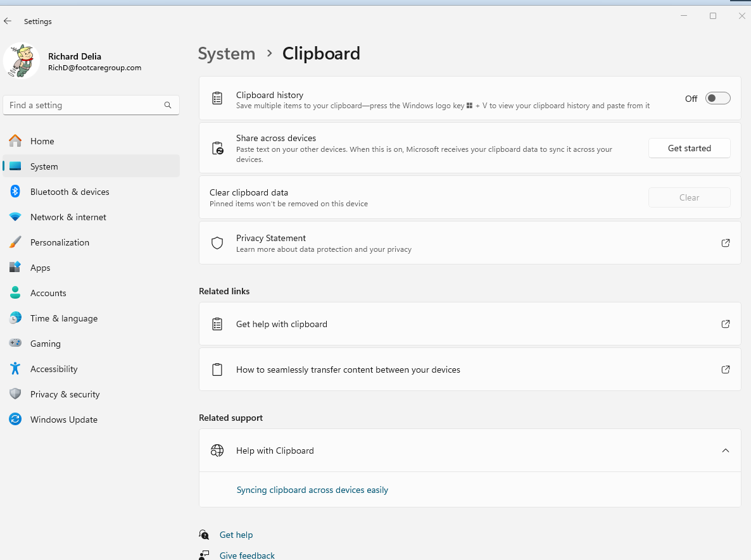Select System in the sidebar
The height and width of the screenshot is (560, 751).
[x=91, y=166]
